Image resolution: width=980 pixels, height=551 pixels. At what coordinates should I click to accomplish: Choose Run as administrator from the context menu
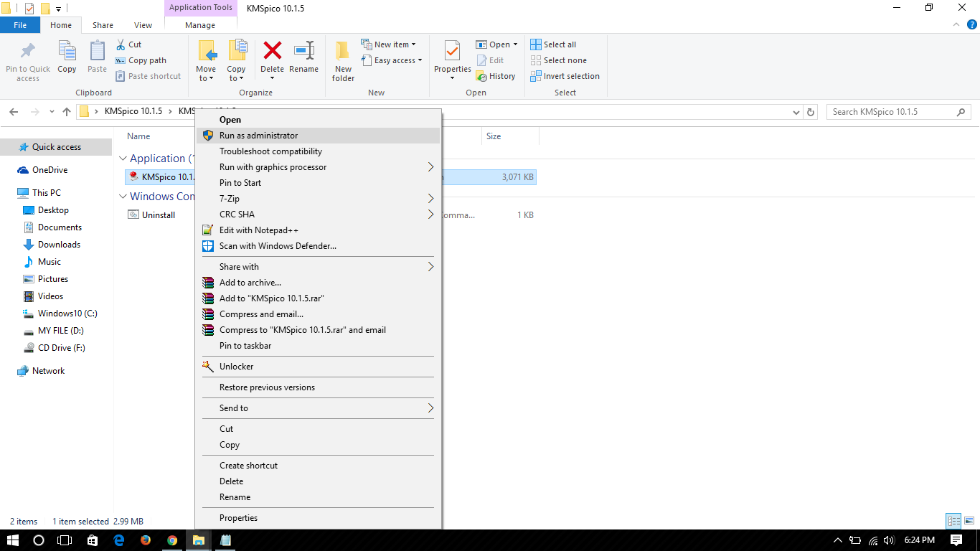point(259,135)
